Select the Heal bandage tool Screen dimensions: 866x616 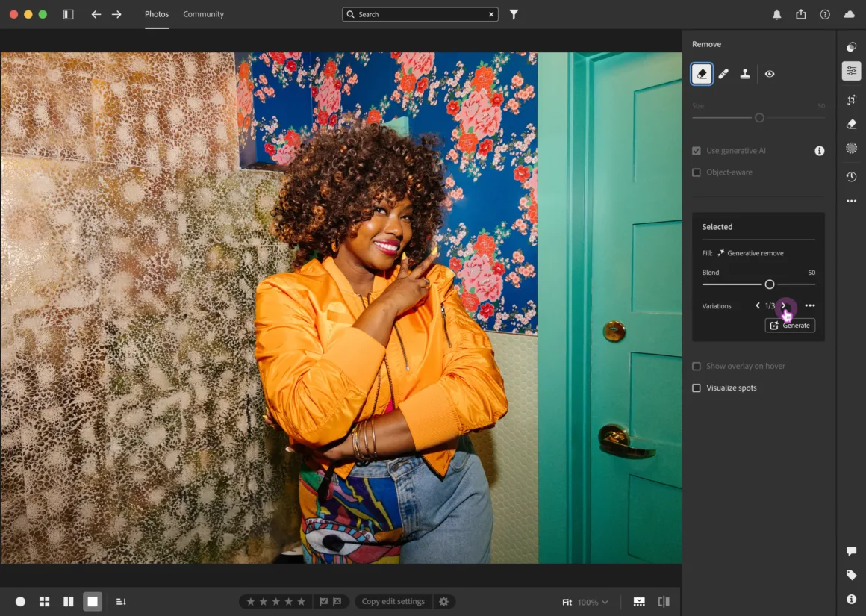tap(723, 73)
